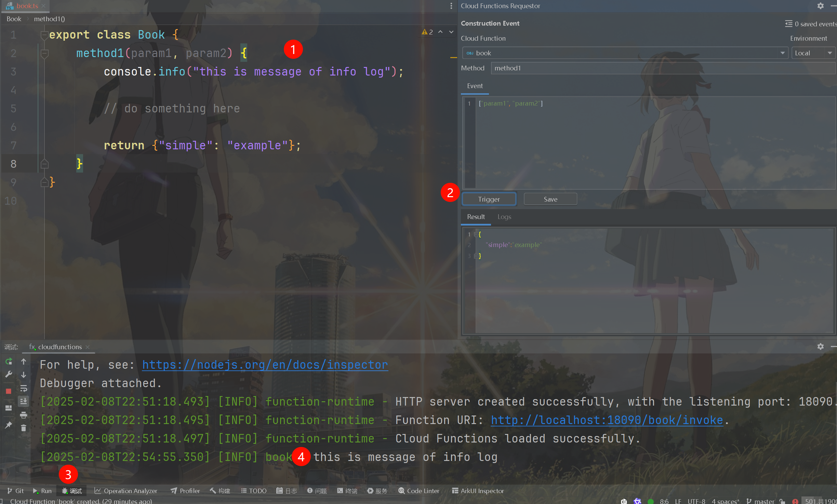The image size is (837, 504).
Task: Open the localhost book invoke link
Action: pos(607,420)
